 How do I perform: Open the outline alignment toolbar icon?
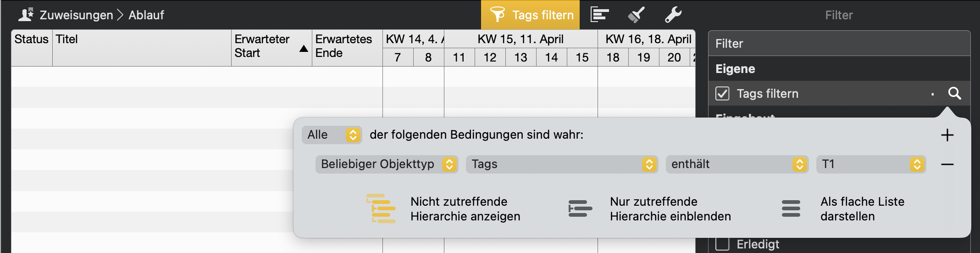[599, 15]
